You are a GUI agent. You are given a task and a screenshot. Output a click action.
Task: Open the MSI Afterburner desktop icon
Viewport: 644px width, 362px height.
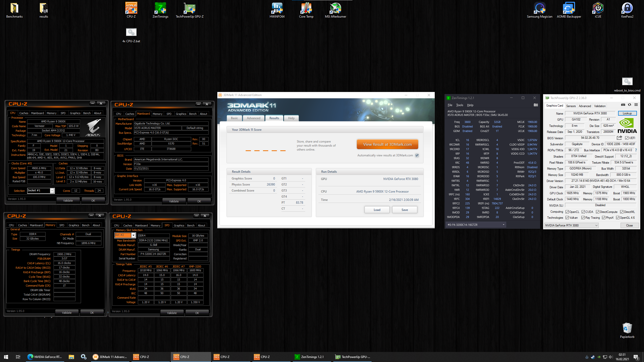point(335,10)
